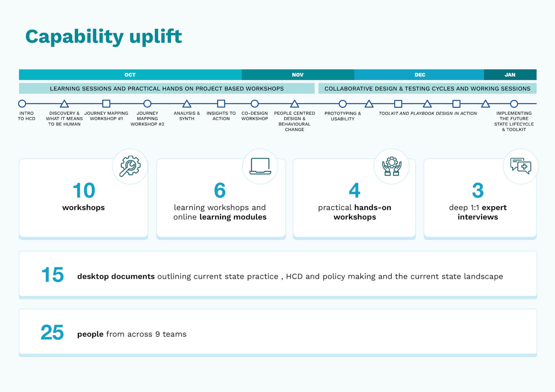Click 'online learning modules' text
555x392 pixels.
click(x=220, y=217)
